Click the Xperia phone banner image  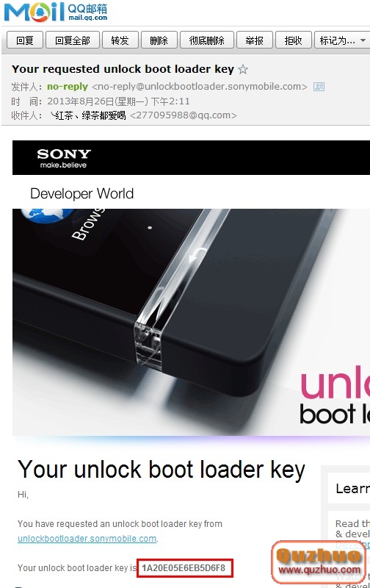(191, 322)
